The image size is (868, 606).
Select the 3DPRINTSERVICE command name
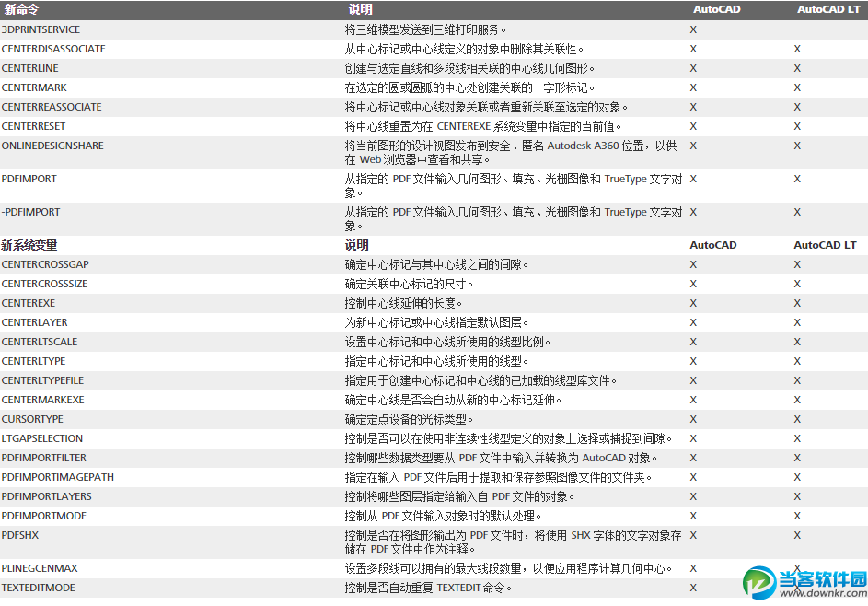pos(41,29)
